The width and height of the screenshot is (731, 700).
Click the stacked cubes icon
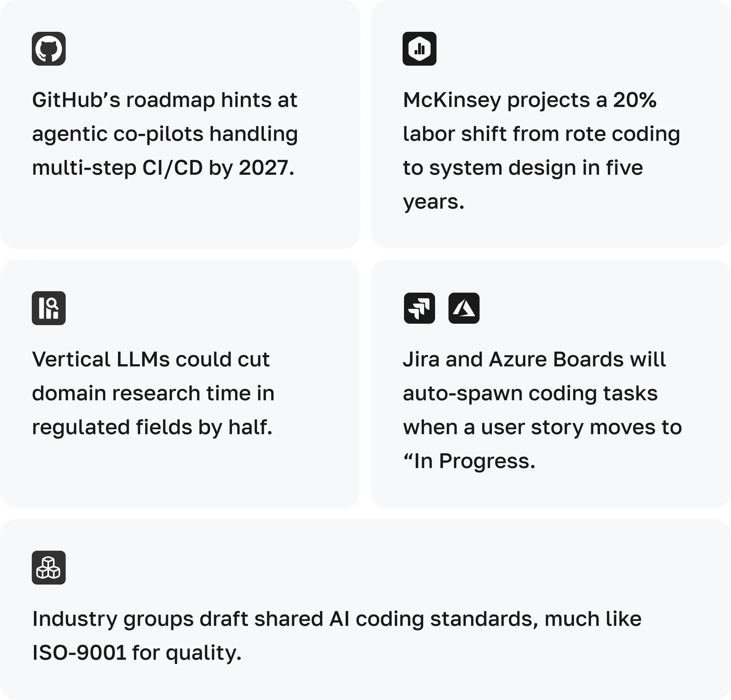click(x=48, y=568)
